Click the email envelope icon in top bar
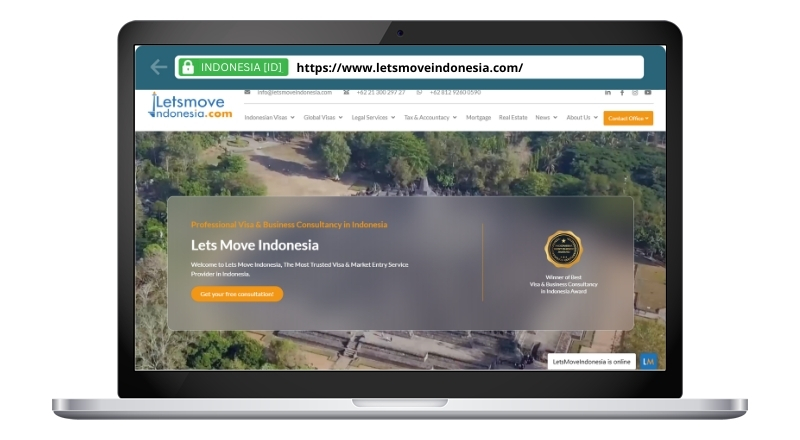 pyautogui.click(x=247, y=92)
